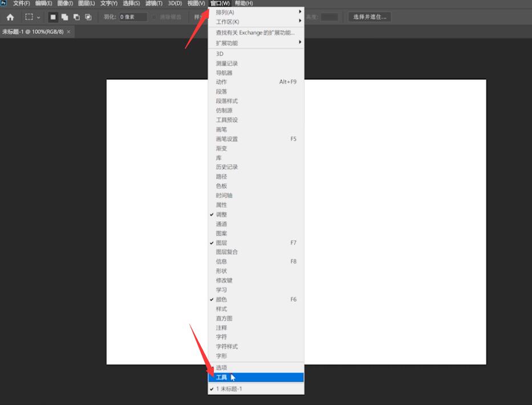Open the 渐变 panel entry
Screen dimensions: 532x405
tap(256, 149)
